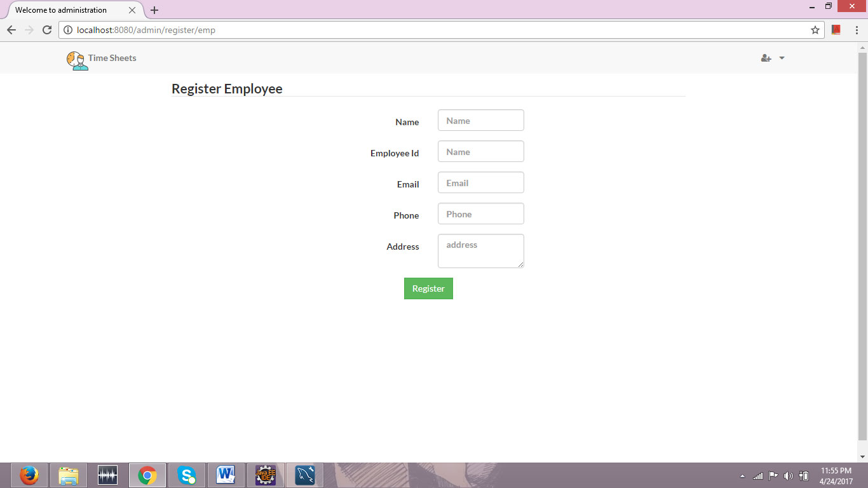Click the Email label text

(408, 184)
